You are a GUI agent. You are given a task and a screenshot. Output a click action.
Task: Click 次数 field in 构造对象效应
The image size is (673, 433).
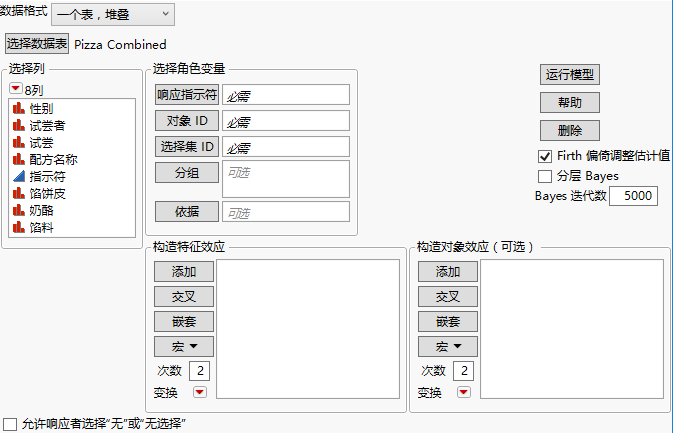coord(464,371)
